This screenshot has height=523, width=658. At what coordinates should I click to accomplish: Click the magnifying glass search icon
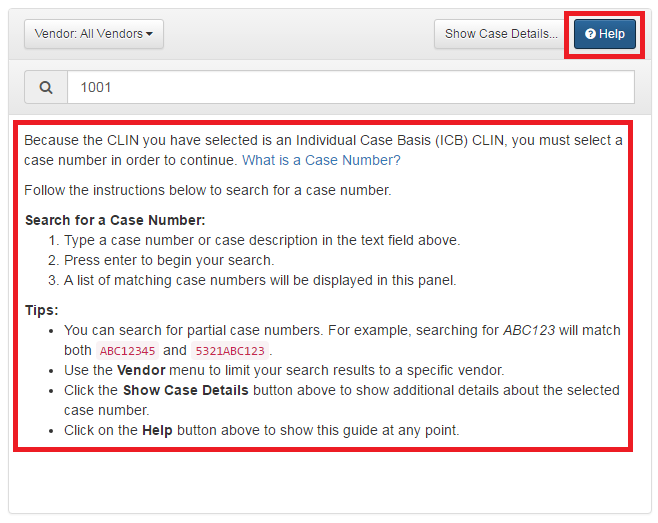[46, 87]
